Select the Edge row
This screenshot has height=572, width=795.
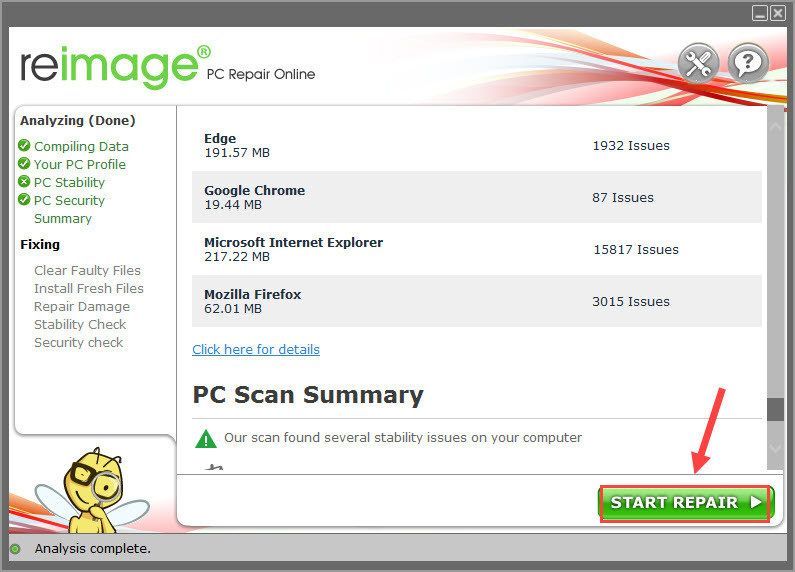(x=477, y=145)
